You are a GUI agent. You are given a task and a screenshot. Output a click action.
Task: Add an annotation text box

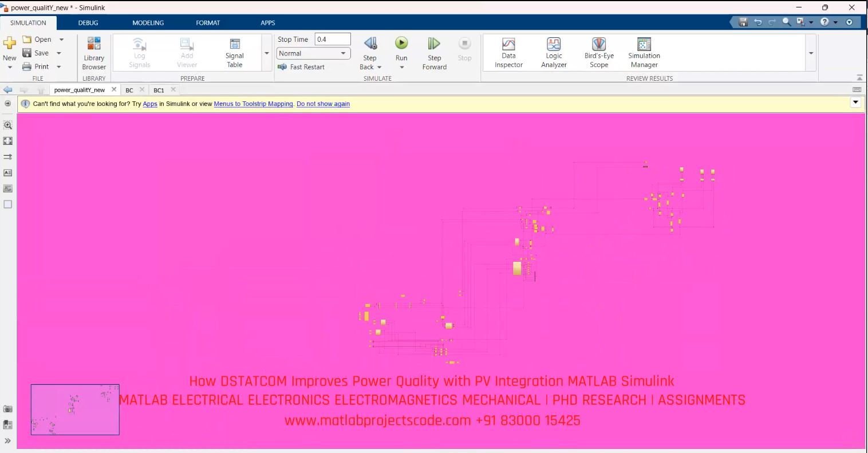[8, 172]
